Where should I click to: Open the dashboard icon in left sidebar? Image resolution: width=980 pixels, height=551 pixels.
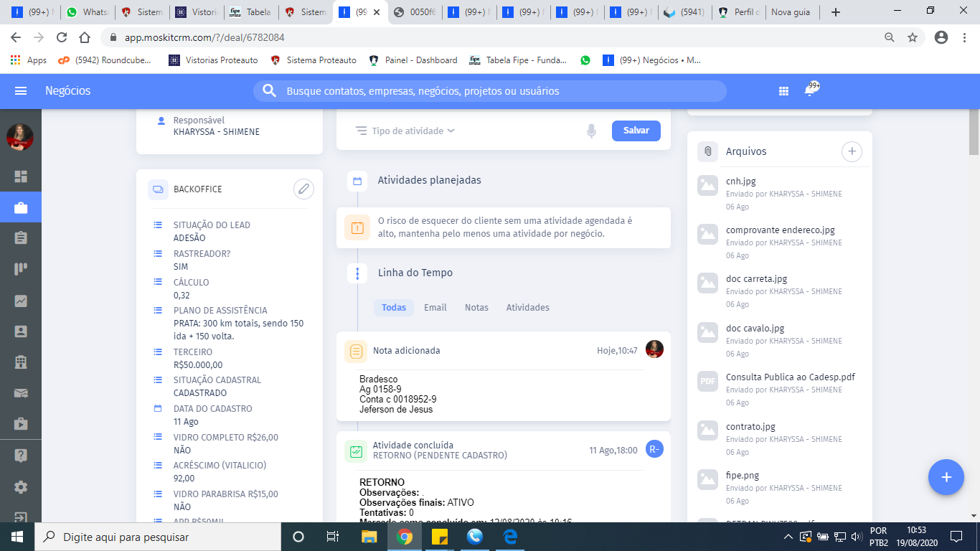pos(21,176)
